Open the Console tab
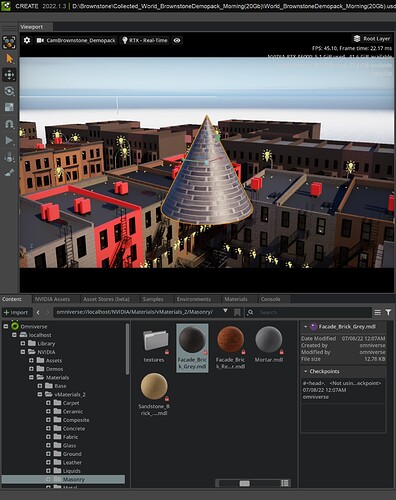Viewport: 396px width, 500px height. (x=270, y=299)
